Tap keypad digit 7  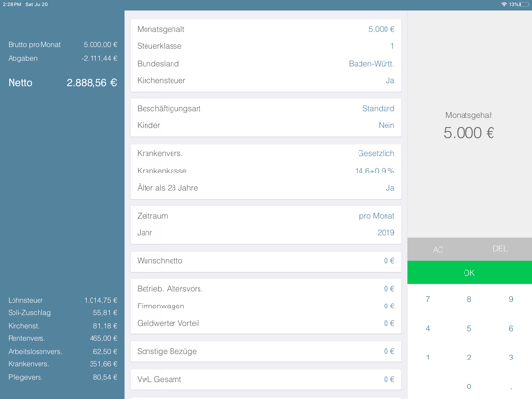click(428, 299)
